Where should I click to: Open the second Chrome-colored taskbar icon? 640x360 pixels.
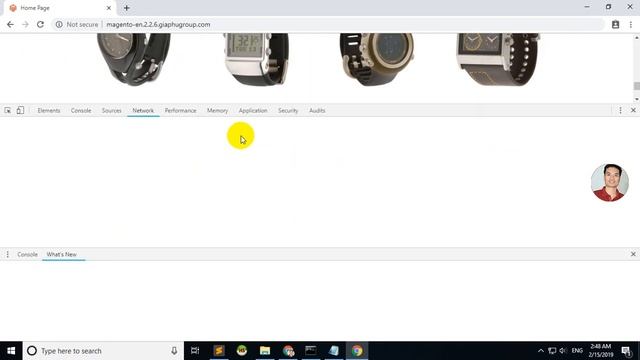click(x=288, y=351)
